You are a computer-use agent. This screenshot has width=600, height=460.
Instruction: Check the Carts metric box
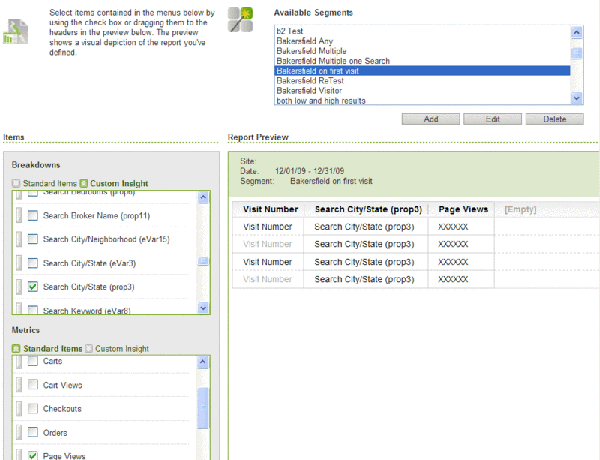point(33,361)
